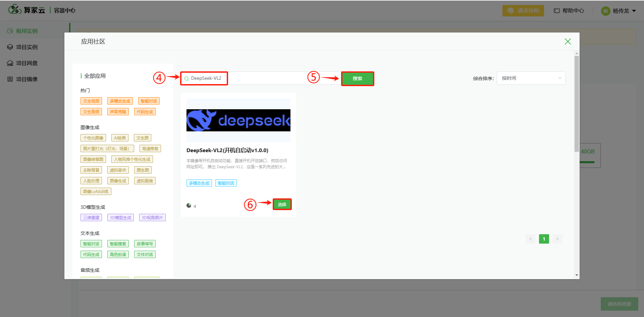Open the deepseek logo thumbnail
Image resolution: width=644 pixels, height=317 pixels.
238,120
